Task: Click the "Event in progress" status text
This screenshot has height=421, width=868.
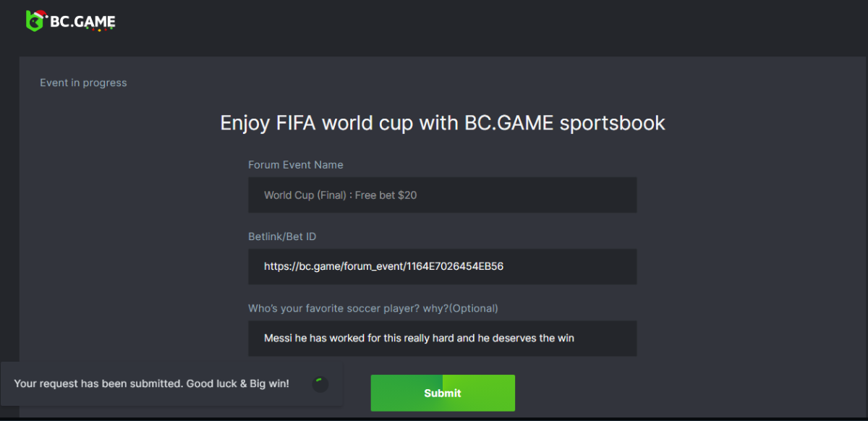Action: click(83, 83)
